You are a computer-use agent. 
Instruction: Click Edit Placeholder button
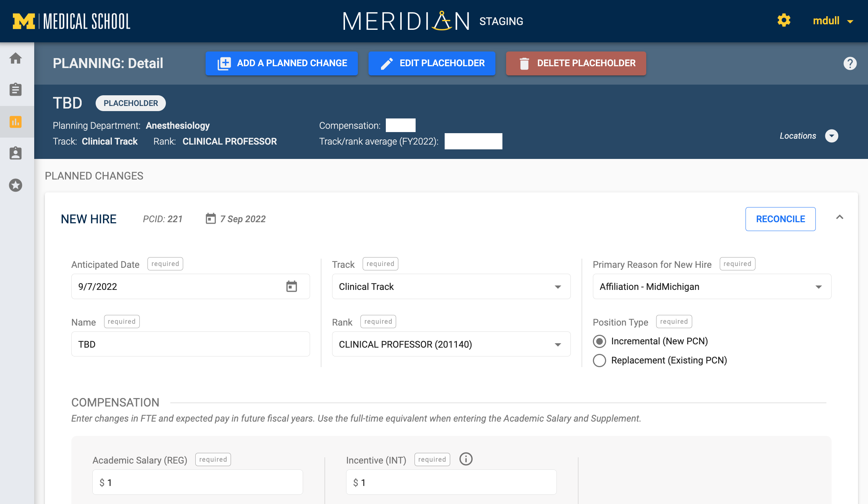pos(432,63)
